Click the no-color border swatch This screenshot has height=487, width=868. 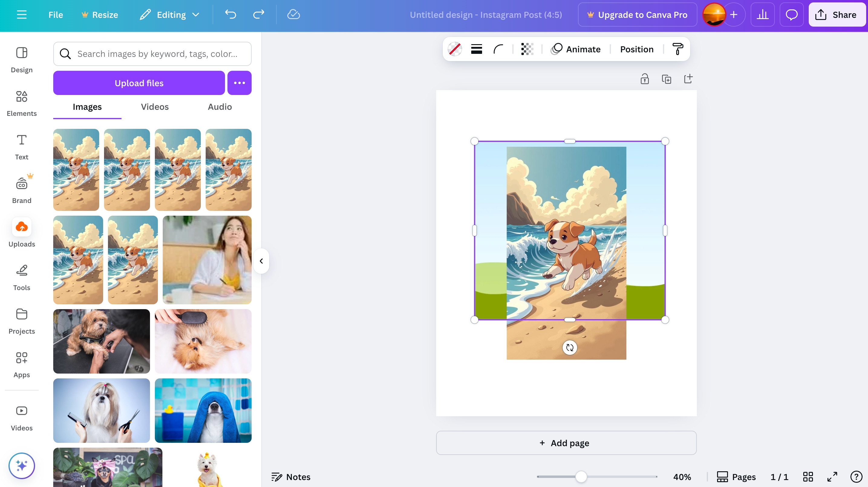pyautogui.click(x=455, y=49)
